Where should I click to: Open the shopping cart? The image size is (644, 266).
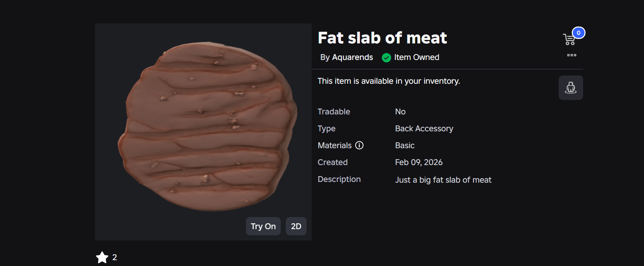[569, 40]
